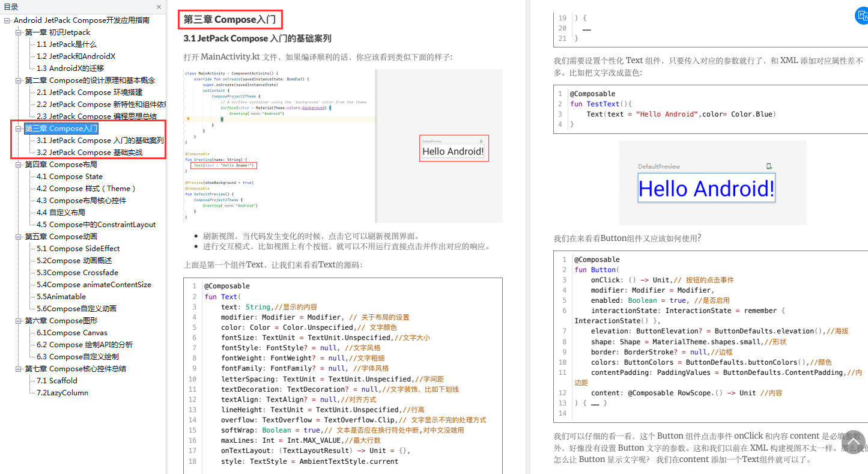The width and height of the screenshot is (868, 474).
Task: Click code line 'fun TestText(){'
Action: pos(601,104)
